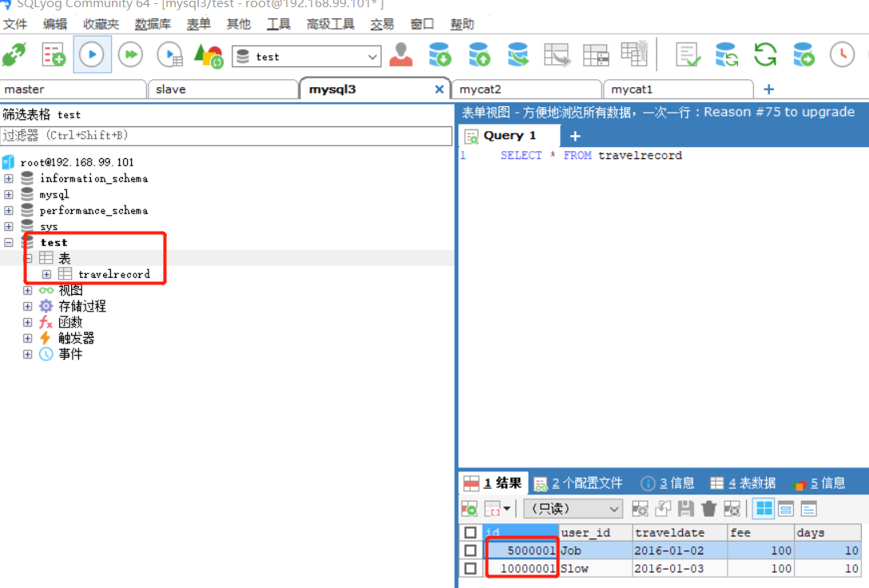
Task: Open the 4 表数据 table data tab
Action: coord(743,483)
